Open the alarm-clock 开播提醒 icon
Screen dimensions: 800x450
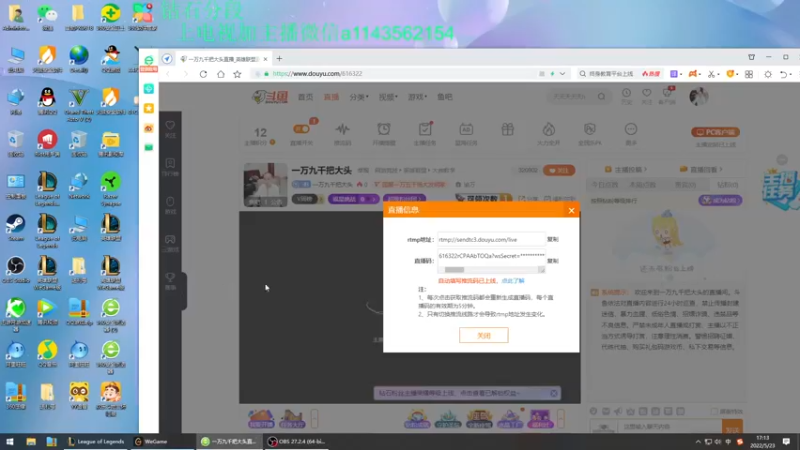point(384,130)
